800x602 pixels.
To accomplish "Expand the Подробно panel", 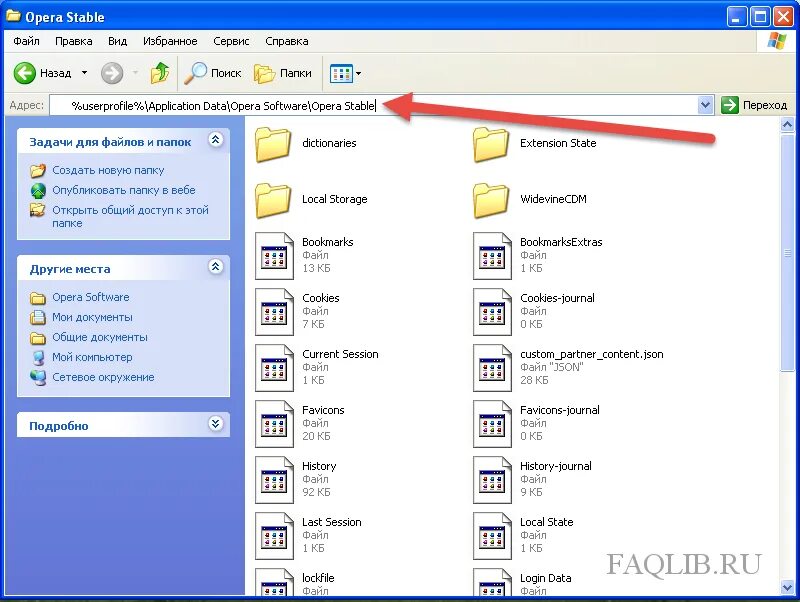I will (x=216, y=423).
